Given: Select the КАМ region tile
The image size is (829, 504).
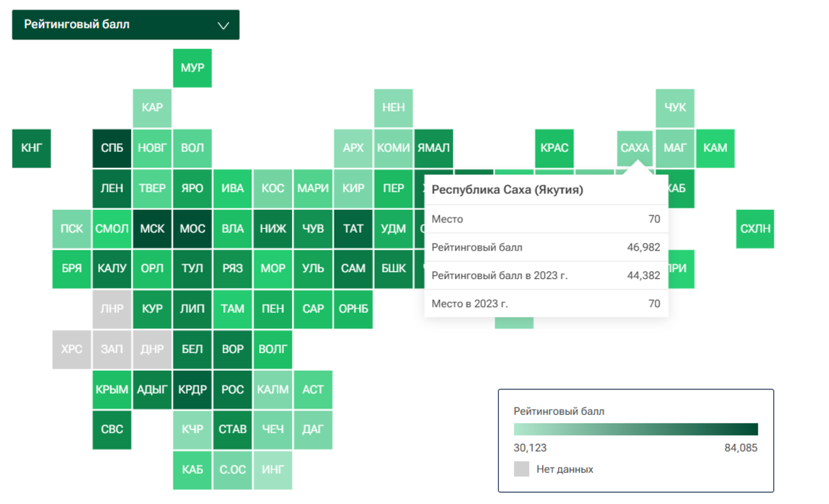Looking at the screenshot, I should 715,148.
